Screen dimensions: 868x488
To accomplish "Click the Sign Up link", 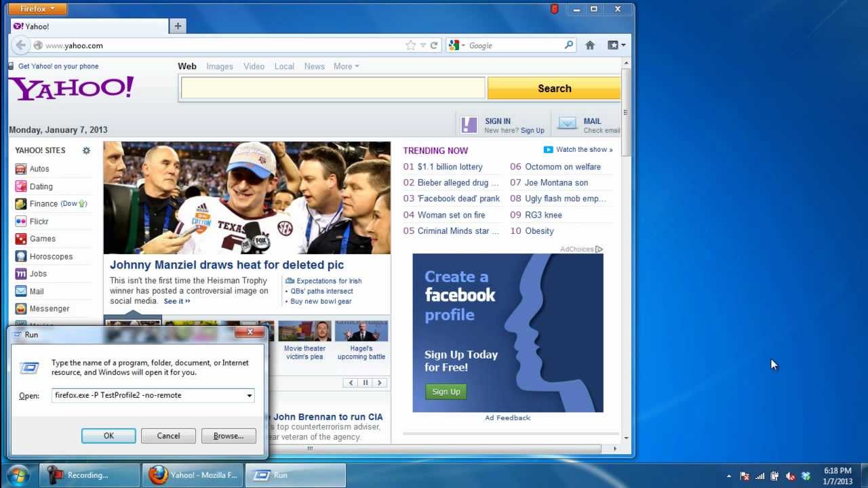I will pyautogui.click(x=532, y=130).
